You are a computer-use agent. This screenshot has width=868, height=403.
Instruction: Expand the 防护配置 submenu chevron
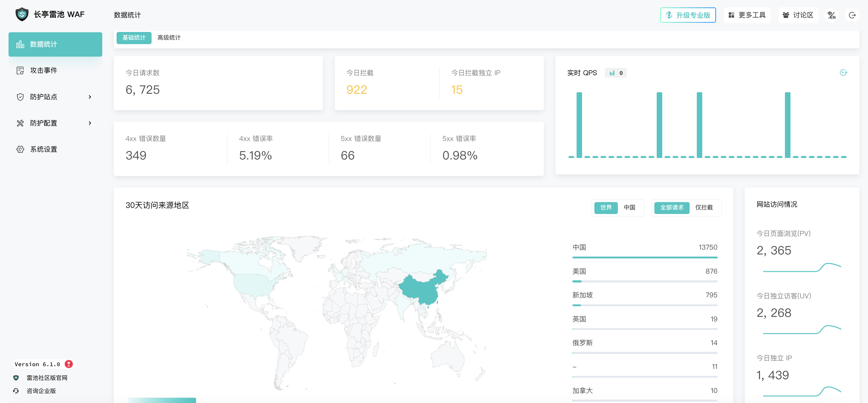tap(89, 123)
